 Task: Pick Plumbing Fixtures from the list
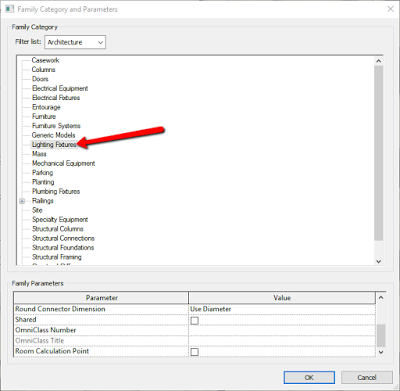[x=56, y=191]
